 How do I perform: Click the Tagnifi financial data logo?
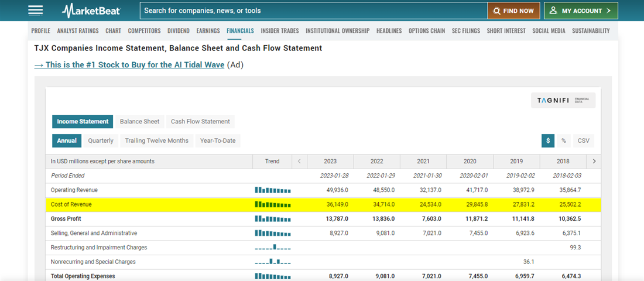563,101
